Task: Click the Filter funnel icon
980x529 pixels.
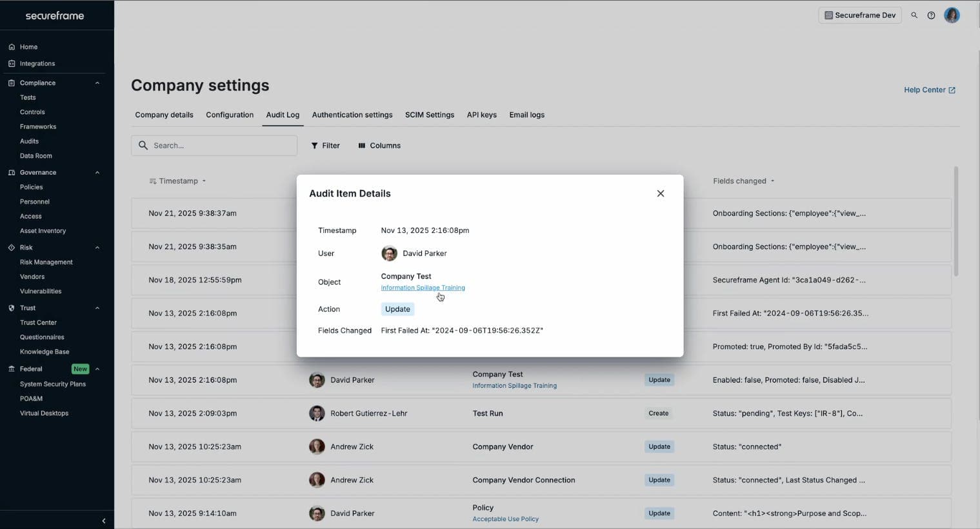Action: pyautogui.click(x=315, y=146)
